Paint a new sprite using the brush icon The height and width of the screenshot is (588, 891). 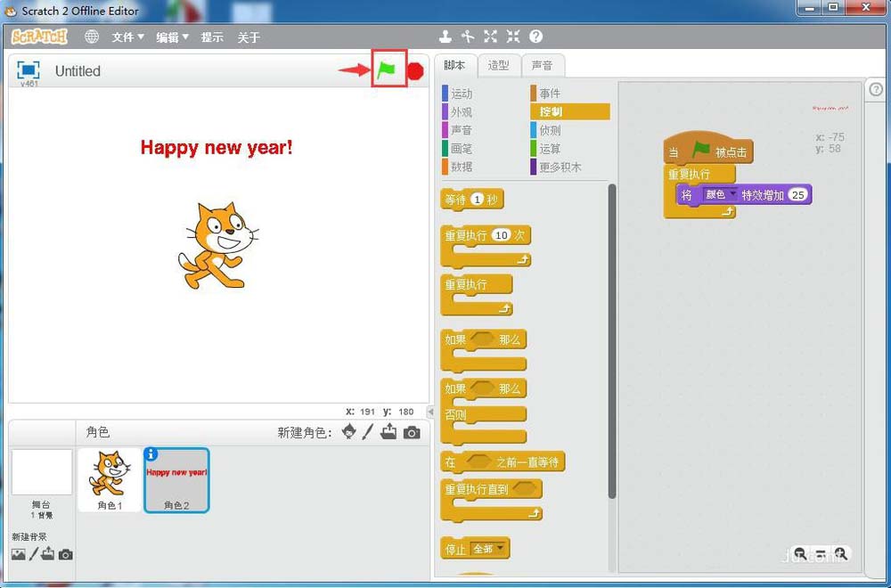[x=367, y=432]
